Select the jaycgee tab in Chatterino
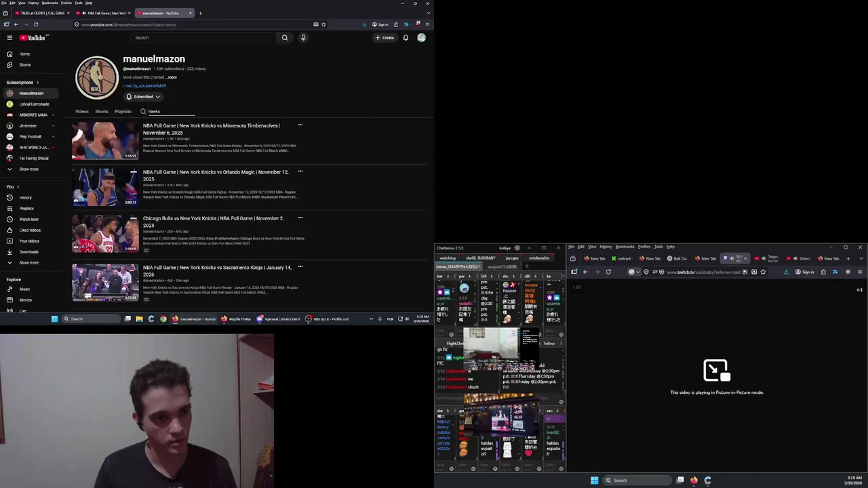868x488 pixels. point(512,258)
